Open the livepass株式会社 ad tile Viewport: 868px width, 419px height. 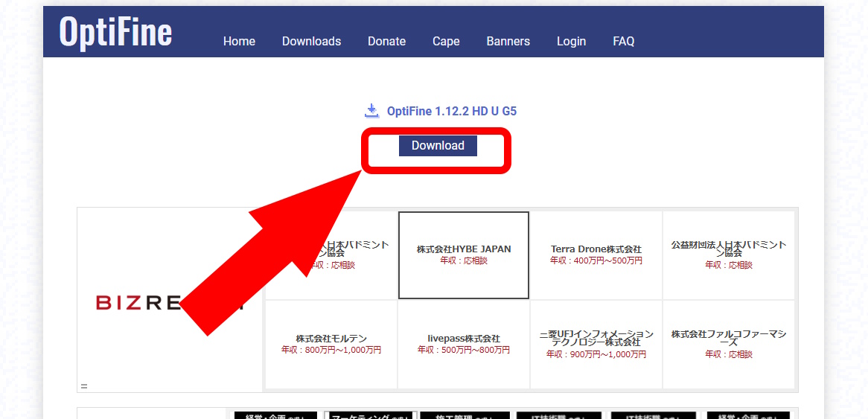[464, 345]
